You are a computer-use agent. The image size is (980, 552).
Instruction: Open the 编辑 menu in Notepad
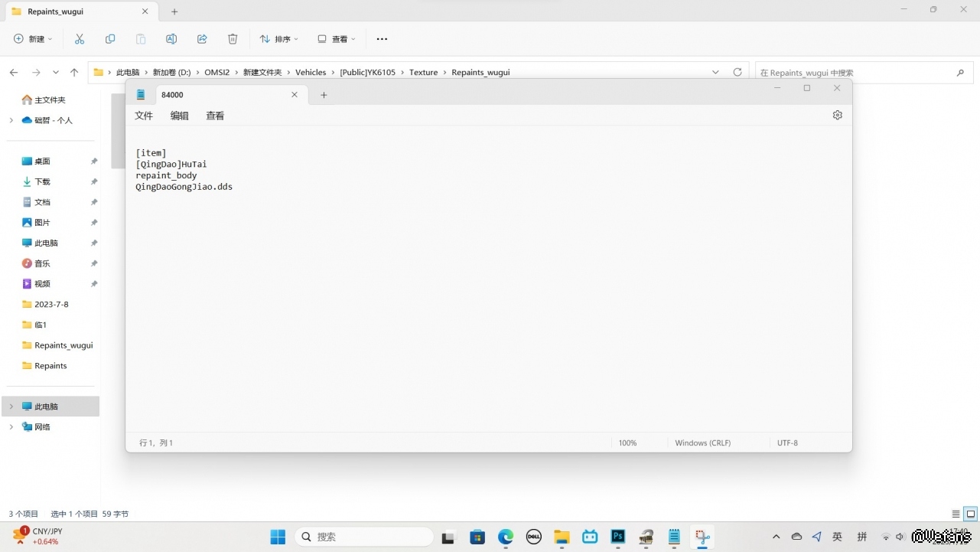(x=179, y=116)
